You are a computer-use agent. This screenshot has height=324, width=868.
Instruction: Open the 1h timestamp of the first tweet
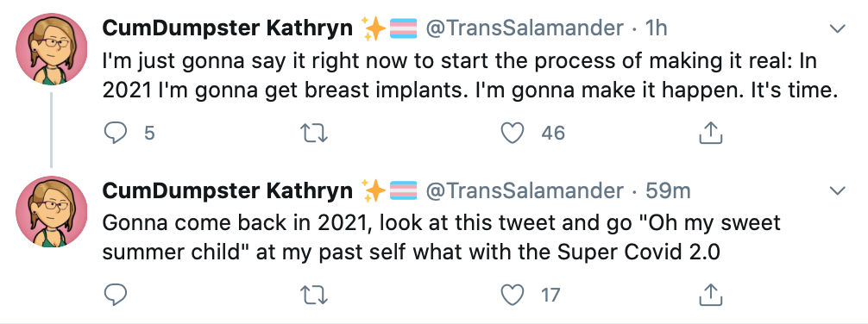click(x=657, y=28)
